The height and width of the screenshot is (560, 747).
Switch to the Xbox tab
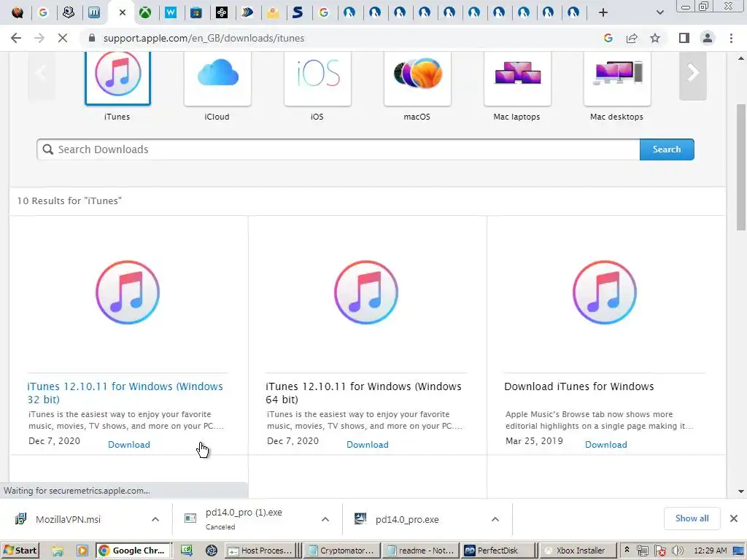coord(145,12)
